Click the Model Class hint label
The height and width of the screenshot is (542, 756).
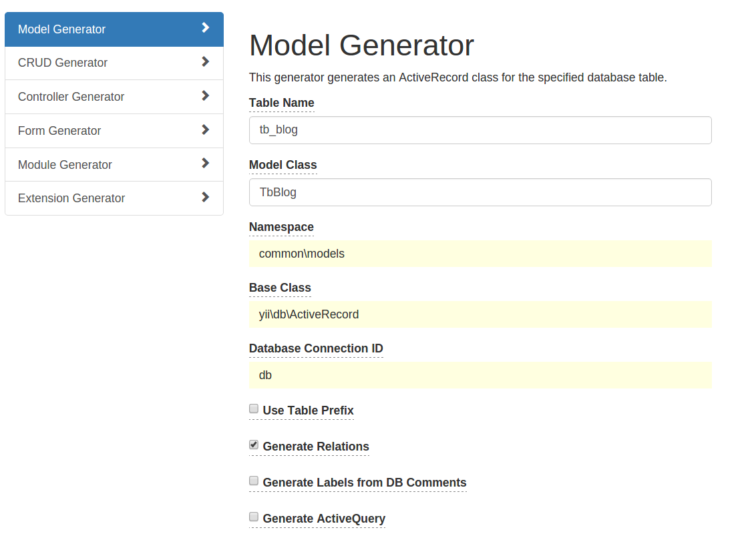tap(283, 166)
